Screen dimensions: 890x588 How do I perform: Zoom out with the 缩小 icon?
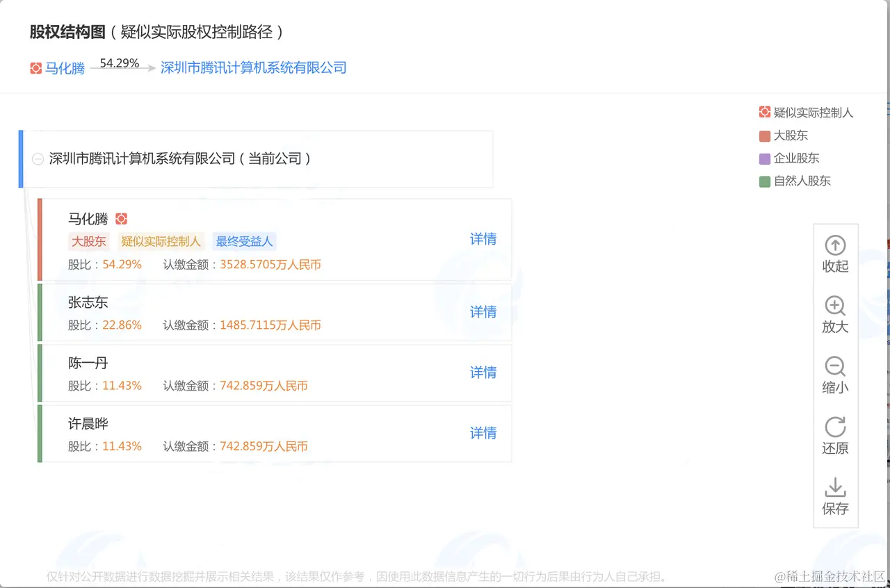(835, 366)
